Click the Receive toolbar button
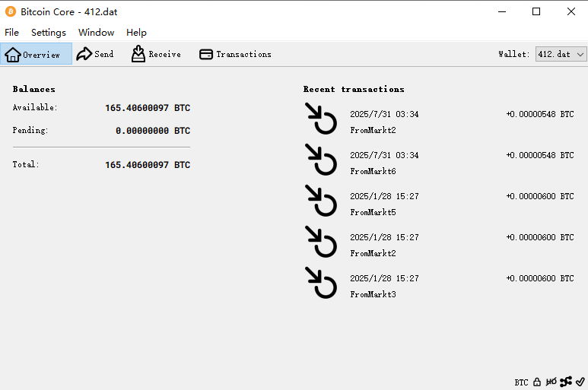This screenshot has height=390, width=588. click(156, 54)
